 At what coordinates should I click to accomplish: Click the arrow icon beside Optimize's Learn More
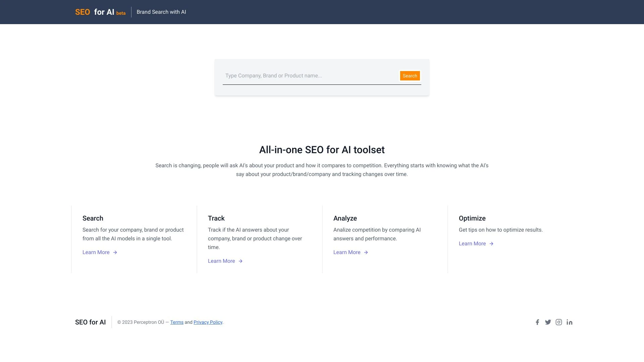click(x=491, y=244)
